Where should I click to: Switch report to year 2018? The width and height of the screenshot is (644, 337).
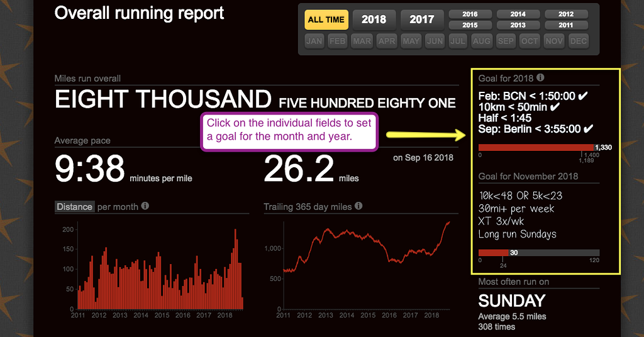[x=374, y=19]
